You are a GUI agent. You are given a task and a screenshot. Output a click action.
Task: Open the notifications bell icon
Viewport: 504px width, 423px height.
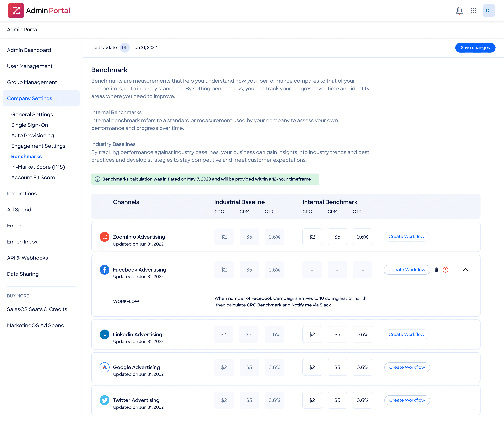coord(459,11)
